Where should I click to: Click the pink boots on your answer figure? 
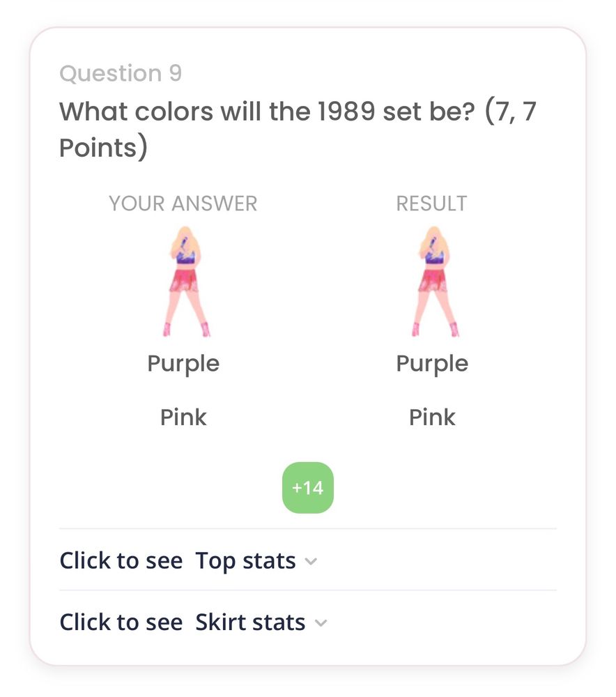pyautogui.click(x=186, y=330)
